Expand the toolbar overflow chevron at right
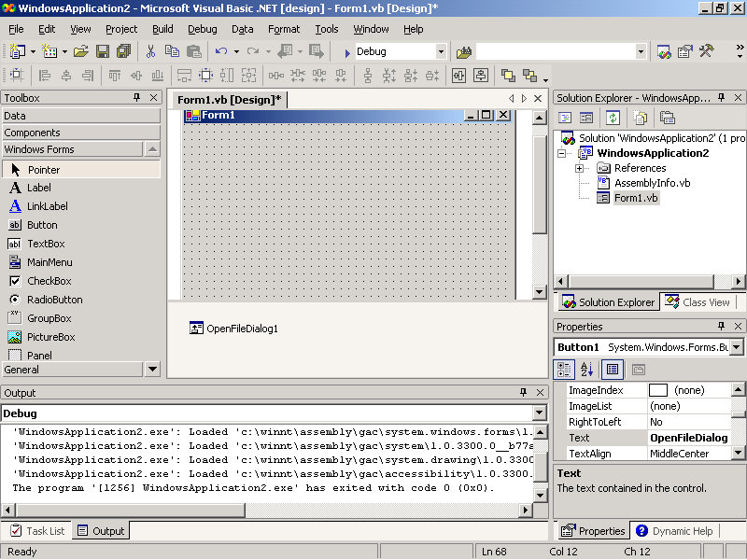This screenshot has width=747, height=560. (x=740, y=51)
